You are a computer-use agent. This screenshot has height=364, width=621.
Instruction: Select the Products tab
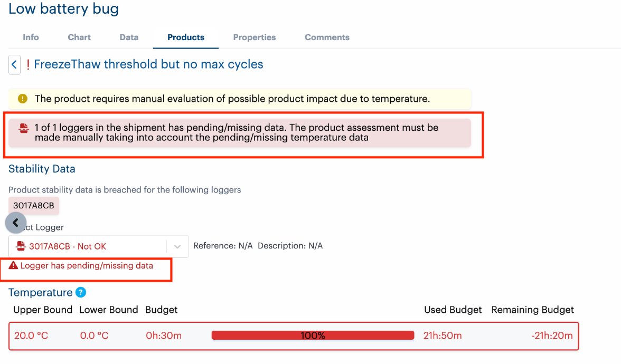tap(186, 37)
